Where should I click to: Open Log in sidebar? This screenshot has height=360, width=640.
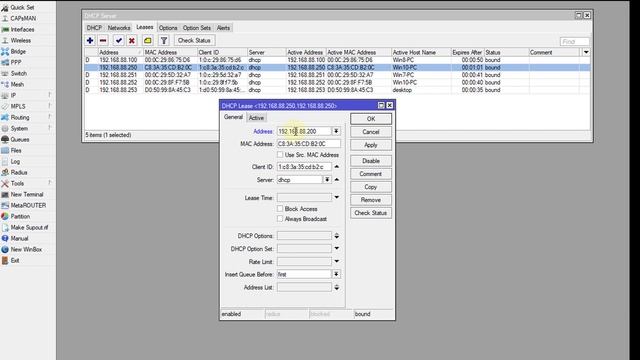pos(15,161)
